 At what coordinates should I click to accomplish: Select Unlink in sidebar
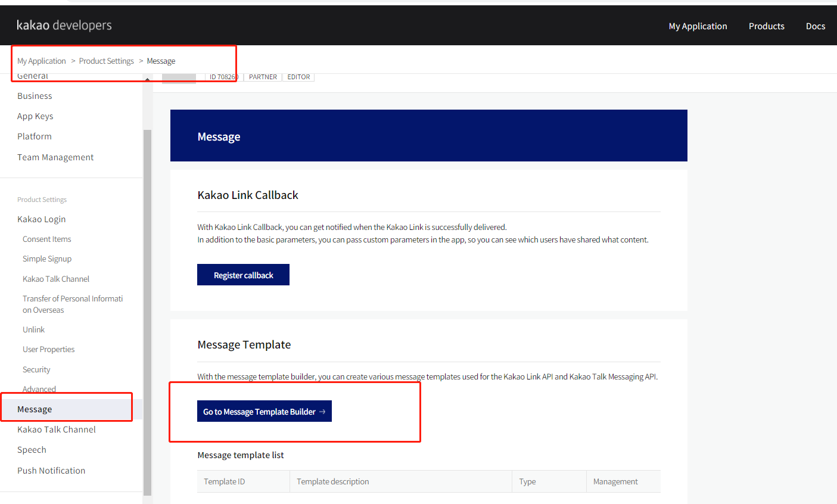coord(33,329)
